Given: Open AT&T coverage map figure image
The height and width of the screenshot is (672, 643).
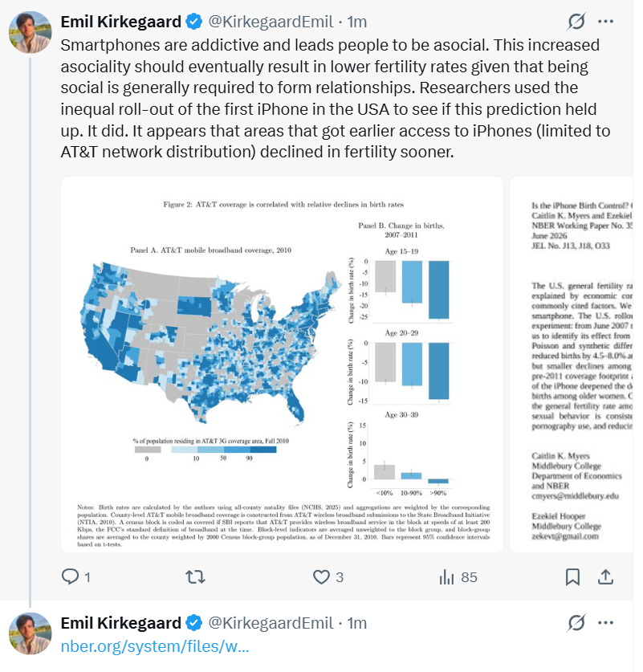Looking at the screenshot, I should tap(282, 364).
